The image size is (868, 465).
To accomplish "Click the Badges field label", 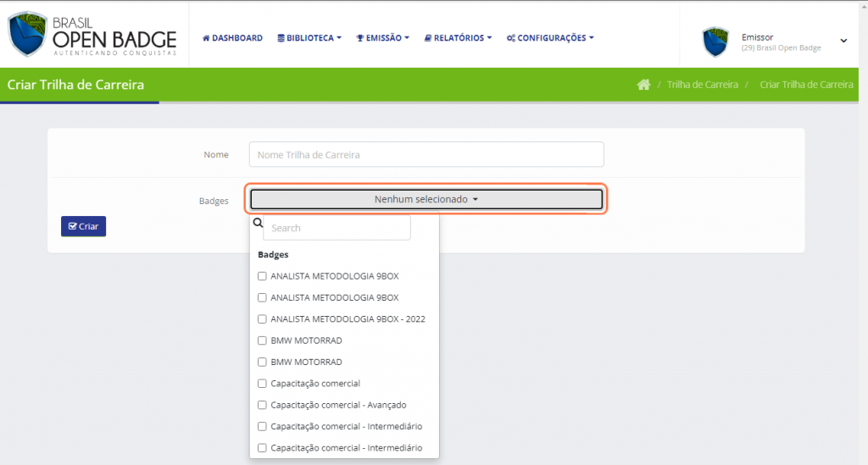I will (x=214, y=201).
